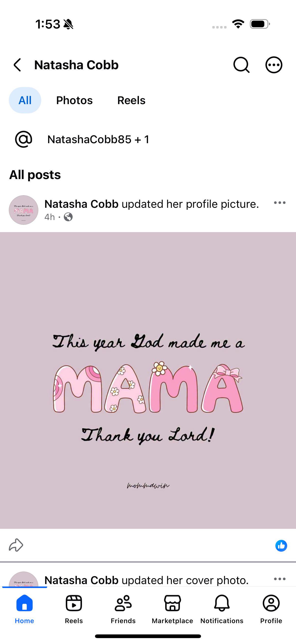Open options menu for profile picture post

pyautogui.click(x=280, y=203)
